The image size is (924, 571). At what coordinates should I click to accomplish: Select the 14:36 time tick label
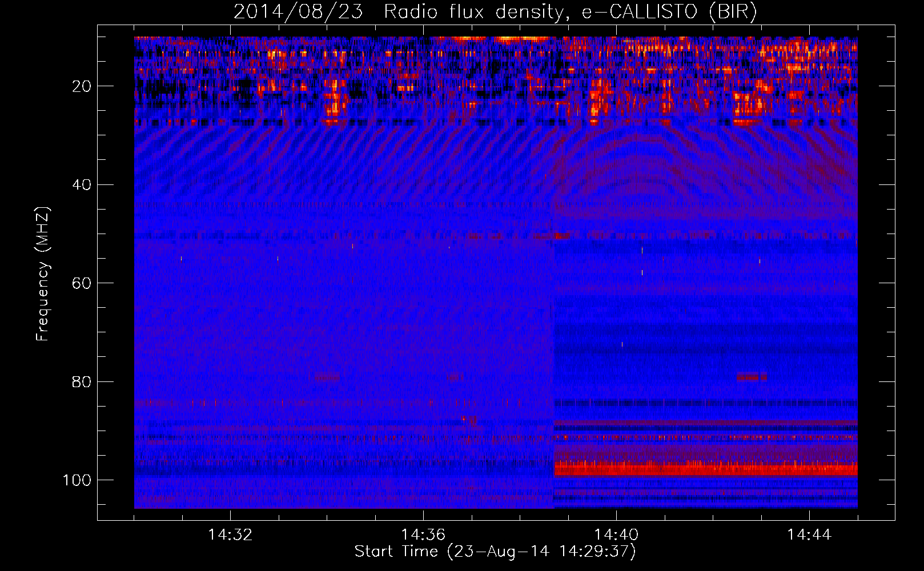pos(423,535)
